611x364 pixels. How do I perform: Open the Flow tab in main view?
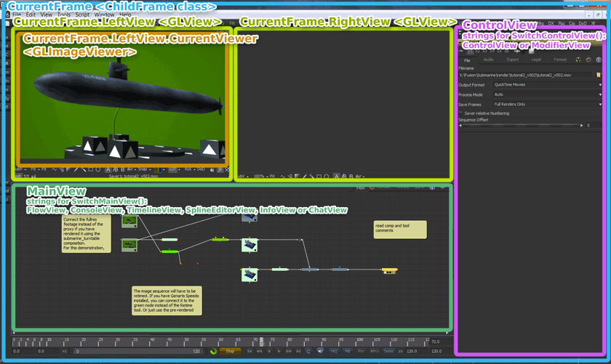[x=361, y=188]
